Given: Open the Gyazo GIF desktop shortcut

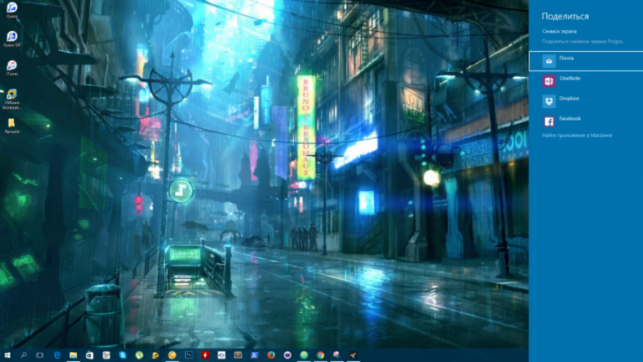Looking at the screenshot, I should pyautogui.click(x=12, y=39).
